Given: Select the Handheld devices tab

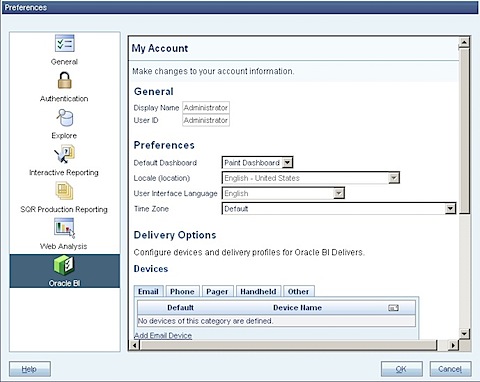Looking at the screenshot, I should click(258, 291).
